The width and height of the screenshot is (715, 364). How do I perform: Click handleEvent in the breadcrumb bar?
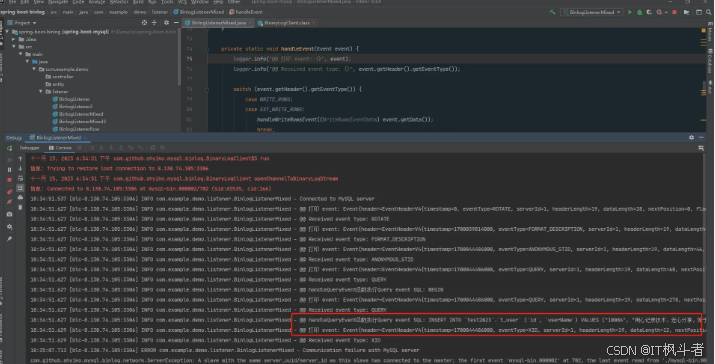click(246, 12)
